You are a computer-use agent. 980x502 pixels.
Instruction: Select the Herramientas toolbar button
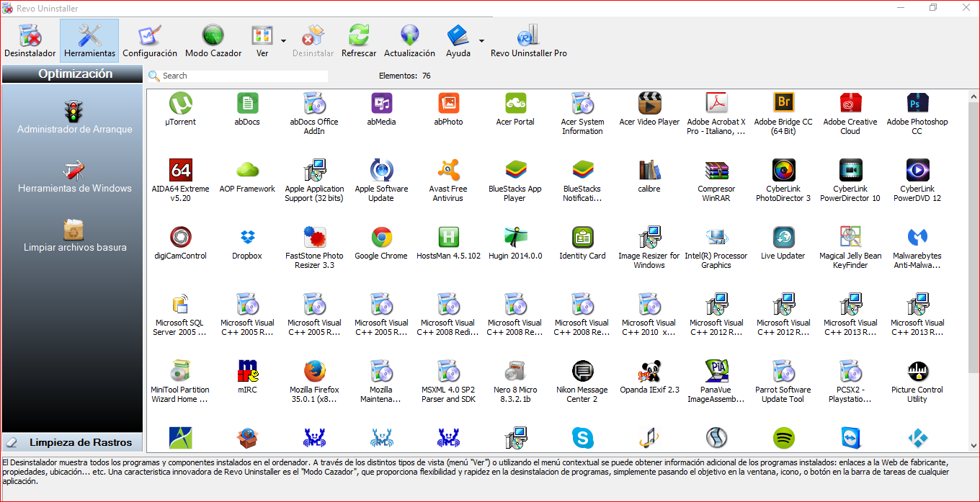(x=89, y=41)
